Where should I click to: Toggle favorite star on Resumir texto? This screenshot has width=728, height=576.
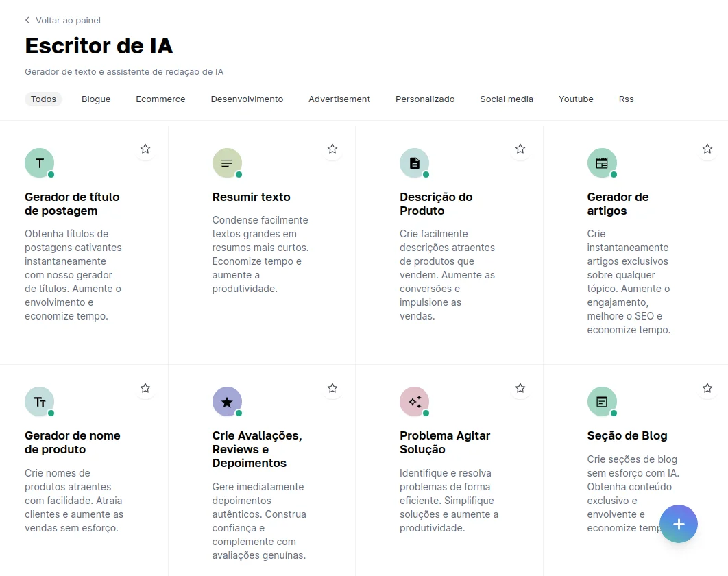[x=332, y=149]
